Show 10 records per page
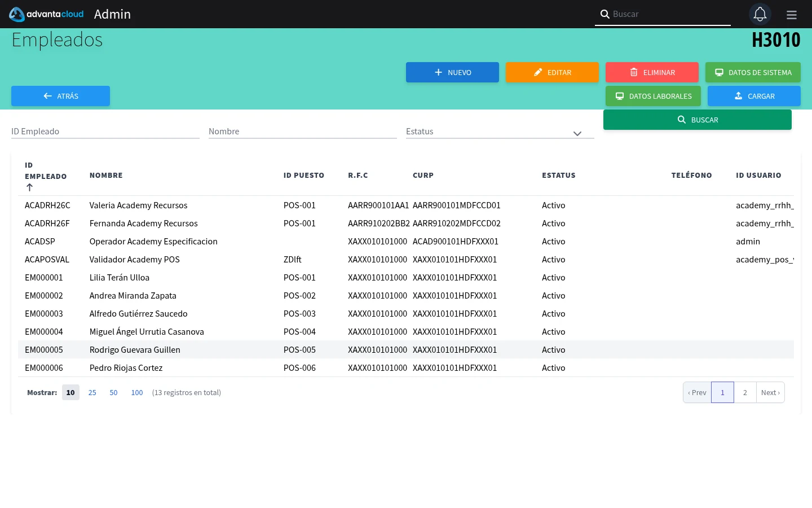The width and height of the screenshot is (812, 508). (70, 392)
